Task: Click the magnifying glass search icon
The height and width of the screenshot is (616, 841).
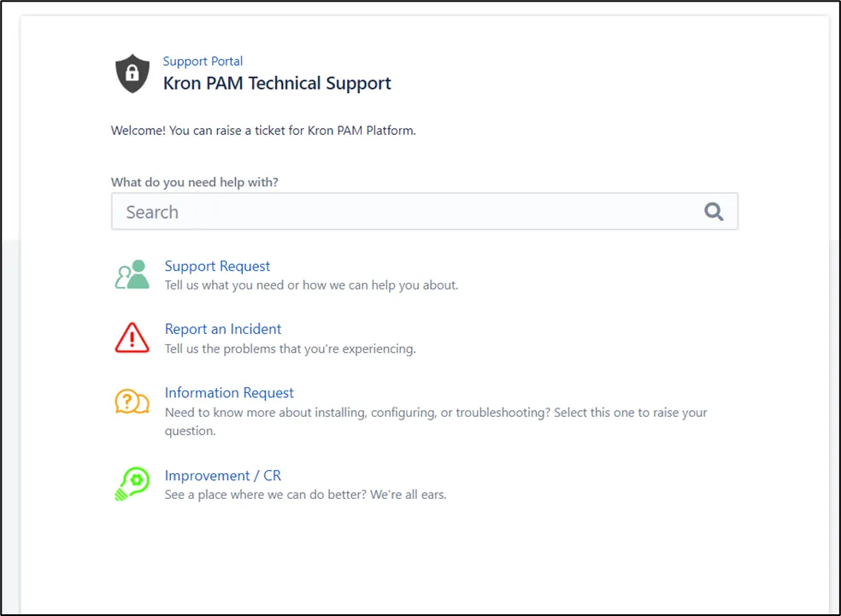Action: 714,212
